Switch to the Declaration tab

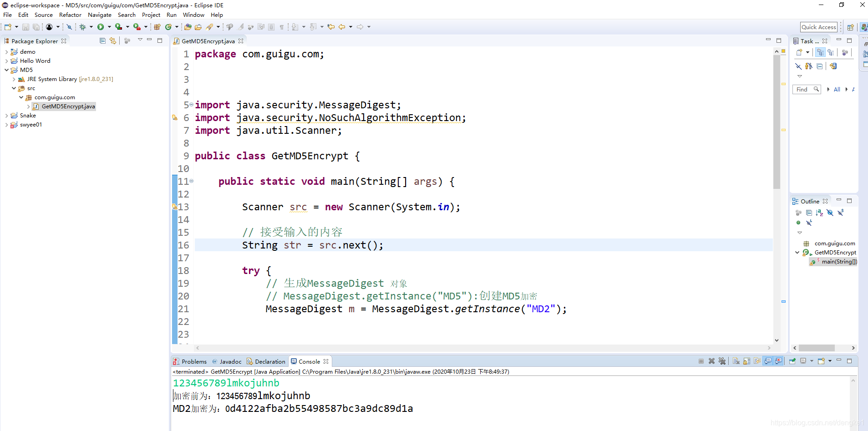266,361
